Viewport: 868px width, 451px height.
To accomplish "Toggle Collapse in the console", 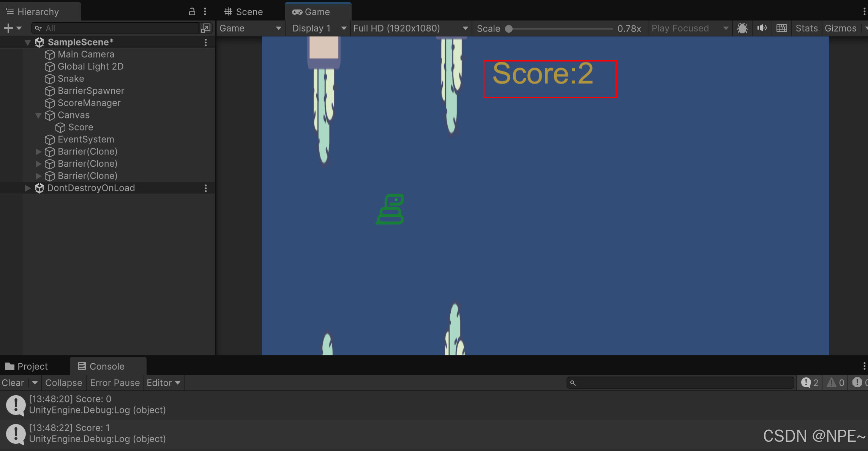I will click(64, 383).
